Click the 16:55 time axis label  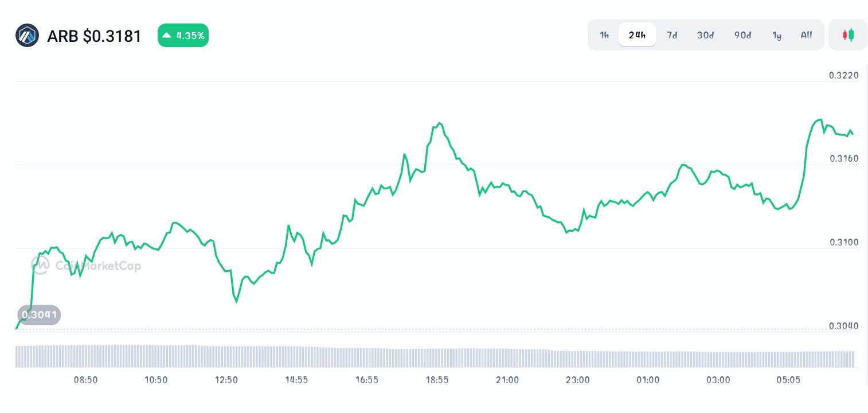(x=367, y=380)
